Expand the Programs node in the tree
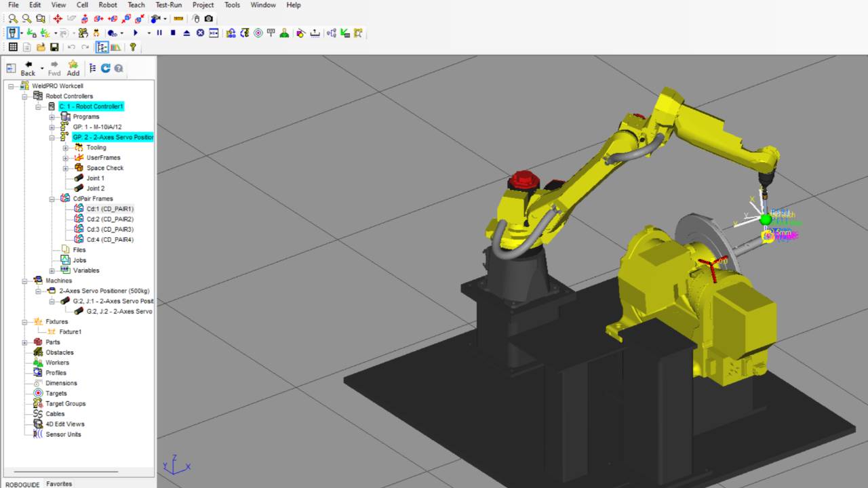 click(52, 117)
